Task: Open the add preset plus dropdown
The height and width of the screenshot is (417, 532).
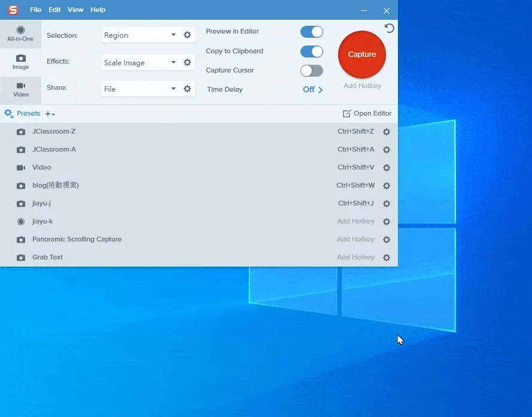Action: 50,114
